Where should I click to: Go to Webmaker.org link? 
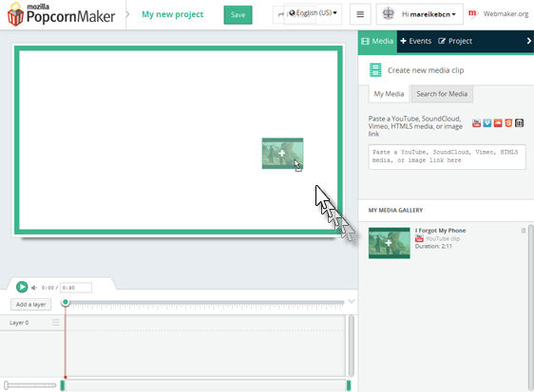(505, 14)
